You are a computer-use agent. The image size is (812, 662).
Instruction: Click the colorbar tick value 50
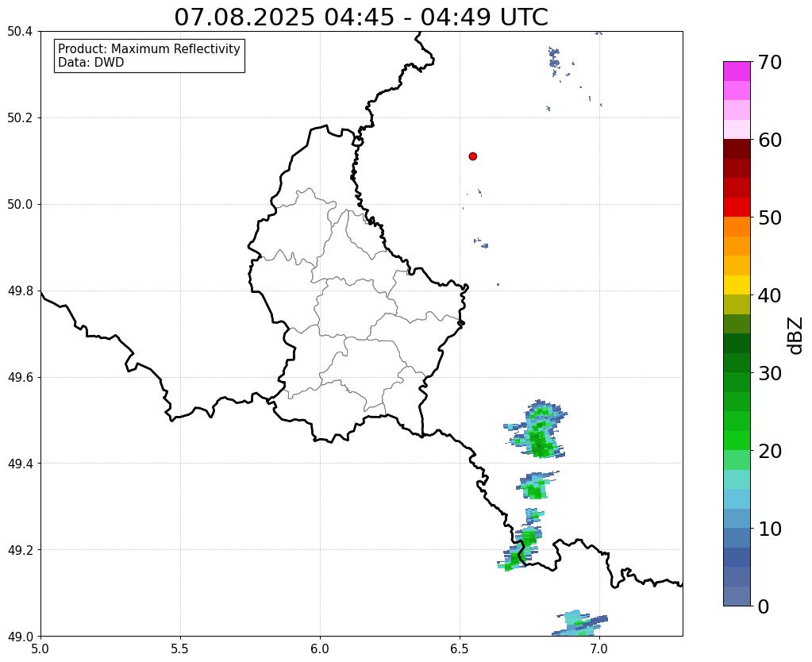(x=770, y=217)
